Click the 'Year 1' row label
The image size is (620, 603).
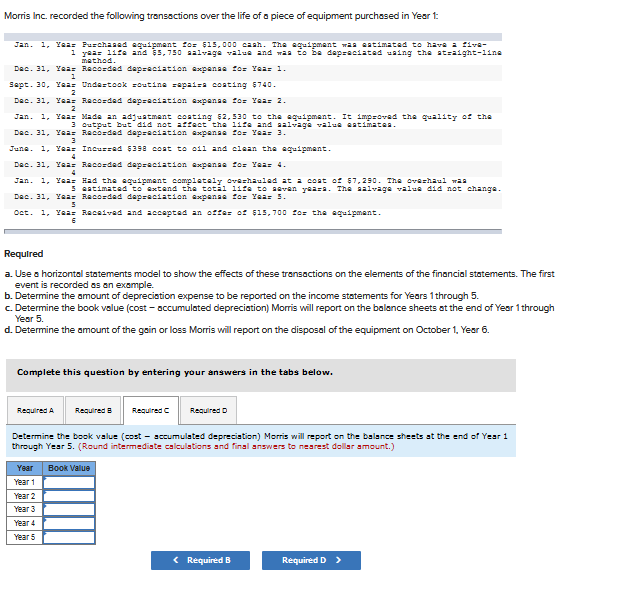point(25,482)
